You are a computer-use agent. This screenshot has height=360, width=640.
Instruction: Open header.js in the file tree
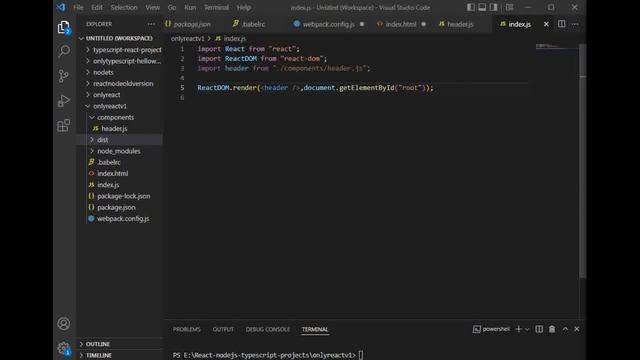[119, 129]
